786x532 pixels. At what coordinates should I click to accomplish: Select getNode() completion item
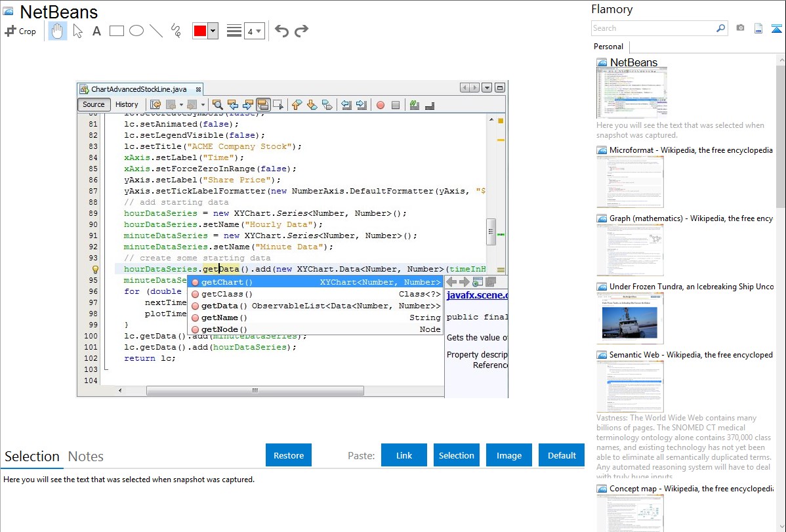tap(315, 329)
